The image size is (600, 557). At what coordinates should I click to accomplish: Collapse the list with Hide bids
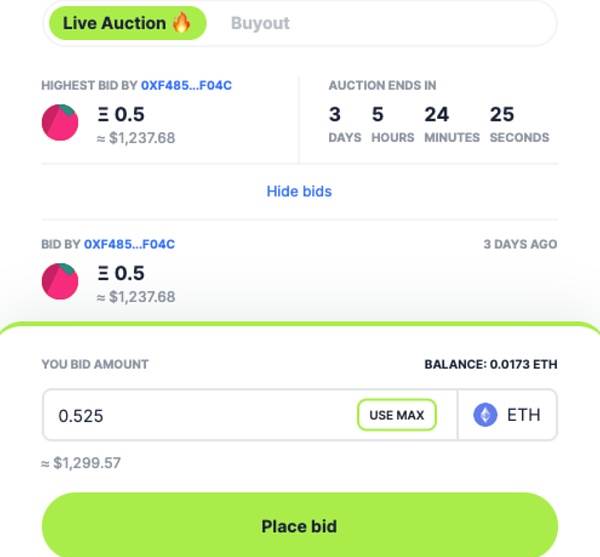299,191
